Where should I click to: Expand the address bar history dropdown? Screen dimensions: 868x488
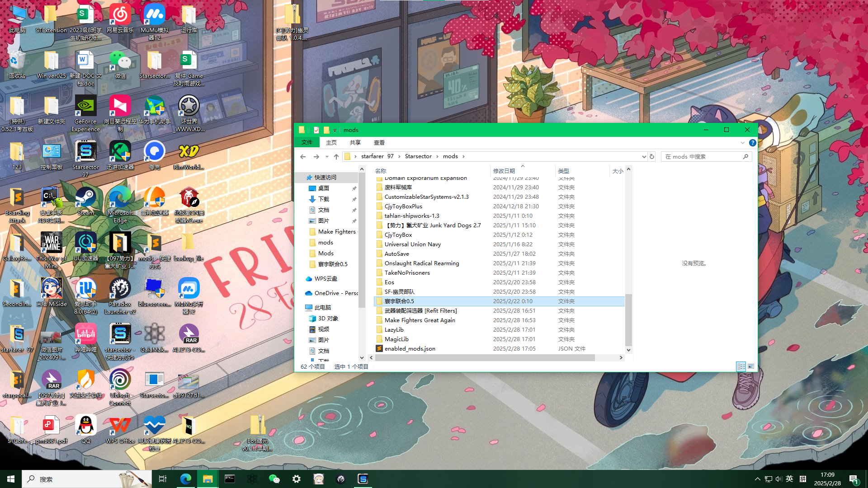pos(644,156)
